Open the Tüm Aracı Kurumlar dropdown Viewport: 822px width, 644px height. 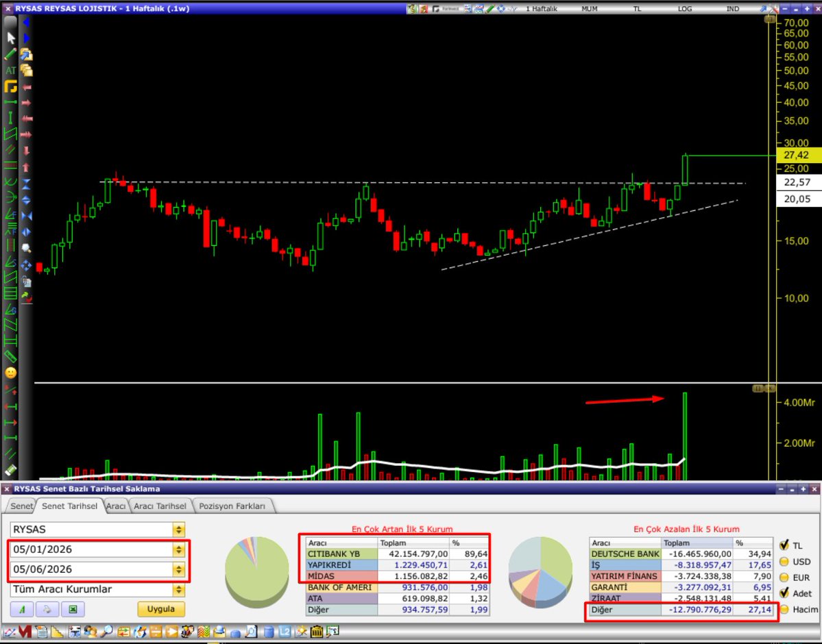(179, 589)
